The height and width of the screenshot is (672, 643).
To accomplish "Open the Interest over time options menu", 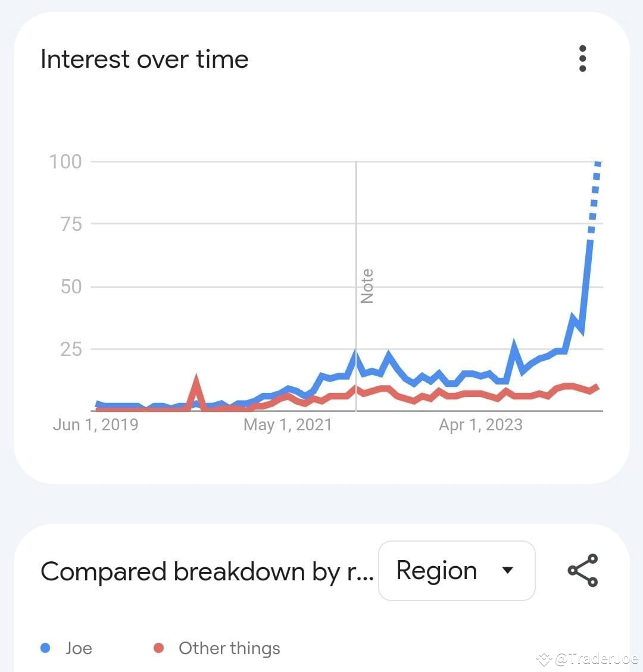I will [x=582, y=58].
